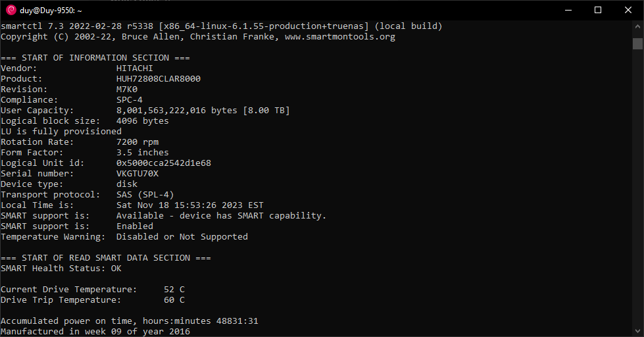The width and height of the screenshot is (644, 337).
Task: Click the vendor name HITACHI
Action: pyautogui.click(x=135, y=68)
